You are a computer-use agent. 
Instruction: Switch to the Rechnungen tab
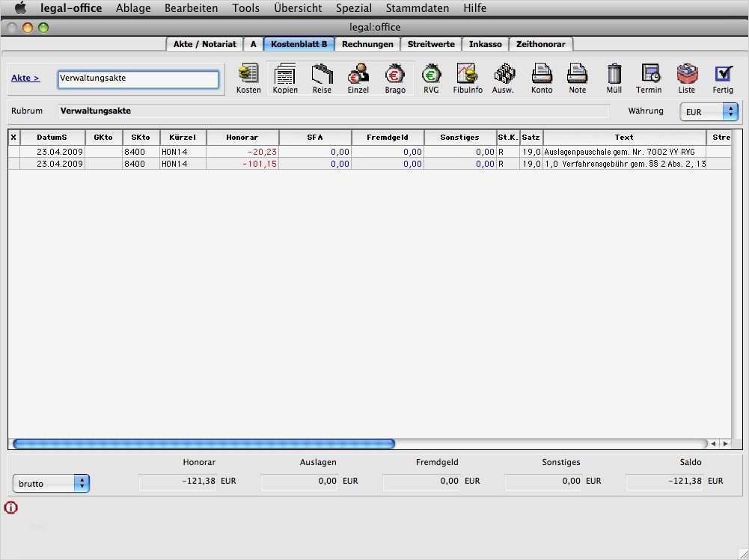pyautogui.click(x=367, y=44)
